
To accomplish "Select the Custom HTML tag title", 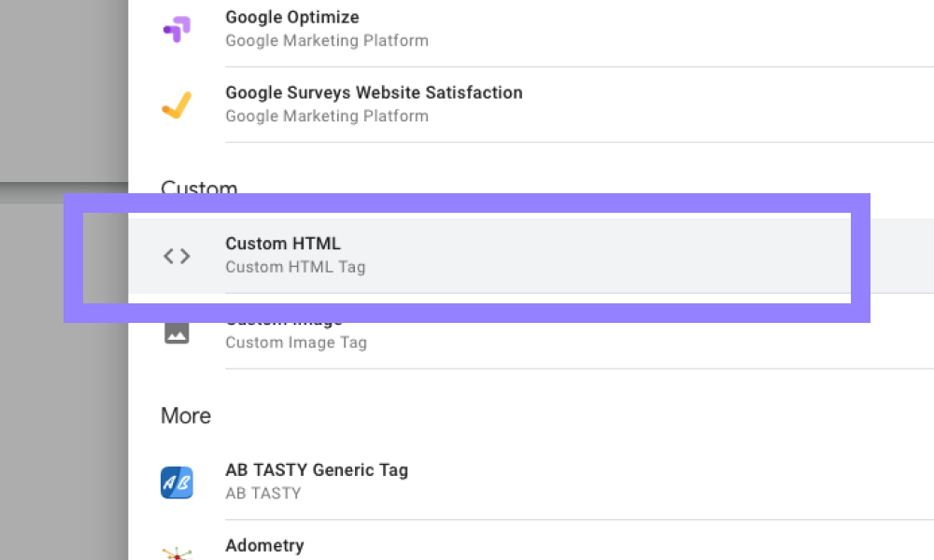I will (283, 244).
